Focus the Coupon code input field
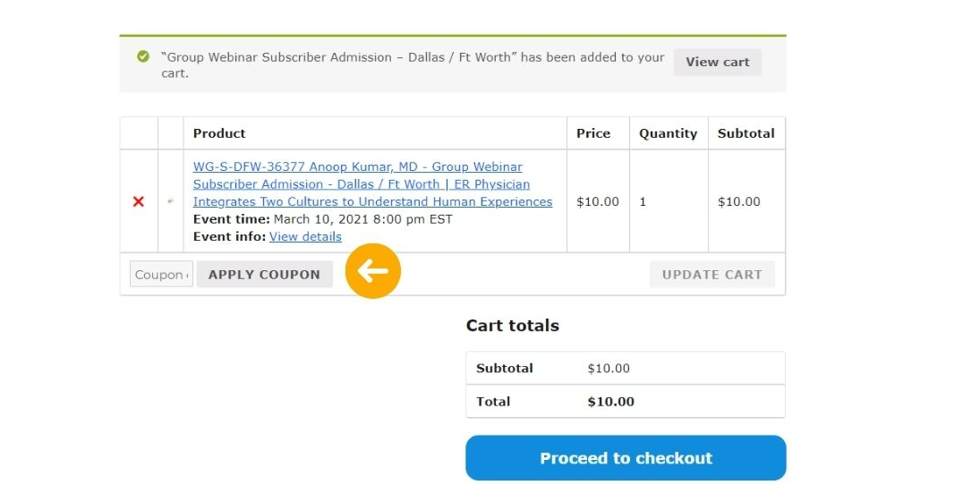Screen dimensions: 980x485 tap(161, 275)
